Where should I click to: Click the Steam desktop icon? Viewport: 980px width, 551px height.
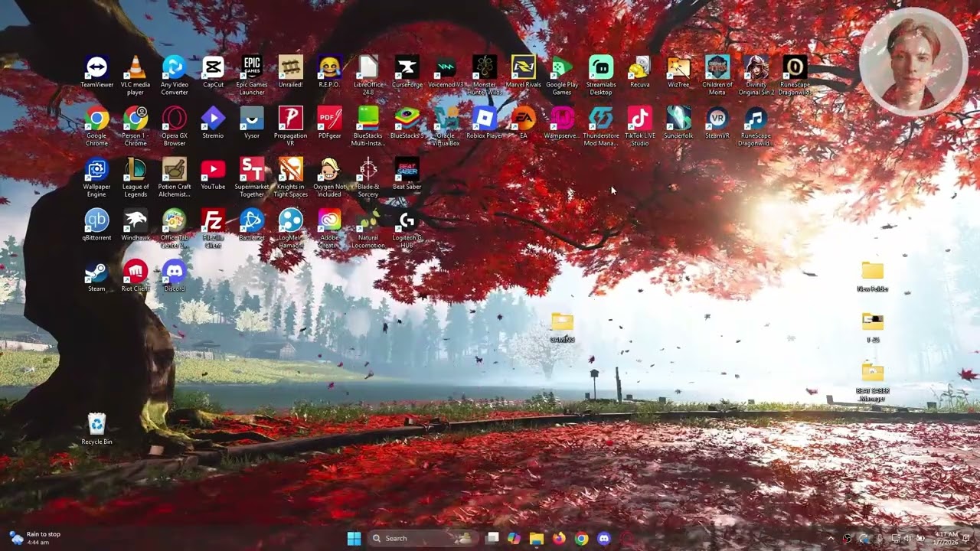[96, 272]
